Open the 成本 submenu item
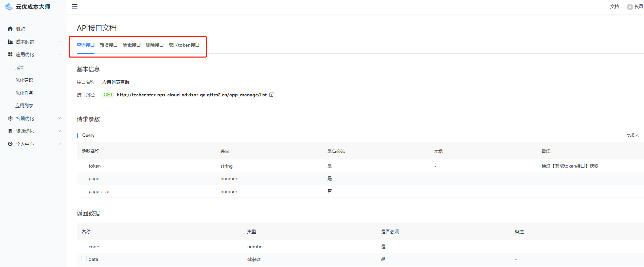This screenshot has height=267, width=644. pos(20,67)
